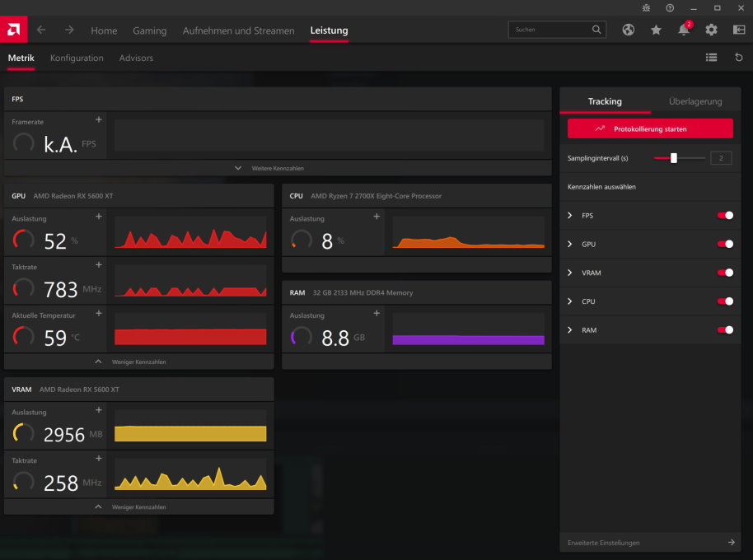Switch to the Konfiguration tab
Viewport: 753px width, 560px height.
[x=77, y=58]
